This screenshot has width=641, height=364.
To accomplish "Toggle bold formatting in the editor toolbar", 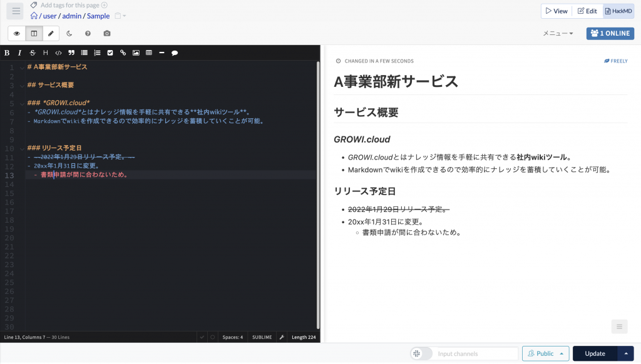I will tap(7, 53).
